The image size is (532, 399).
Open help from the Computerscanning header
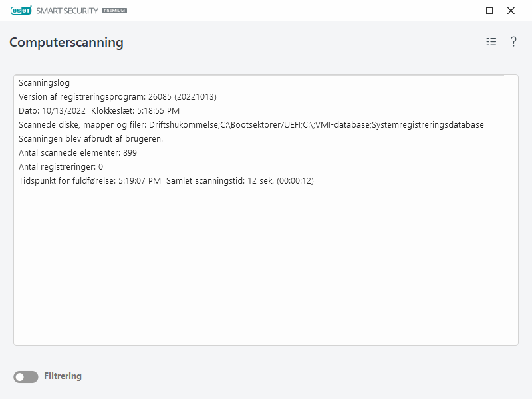coord(513,41)
